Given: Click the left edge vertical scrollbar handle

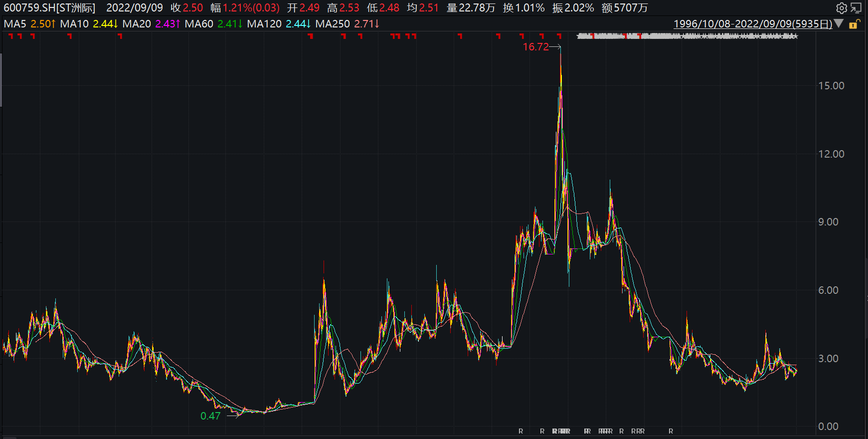Looking at the screenshot, I should 1,80.
